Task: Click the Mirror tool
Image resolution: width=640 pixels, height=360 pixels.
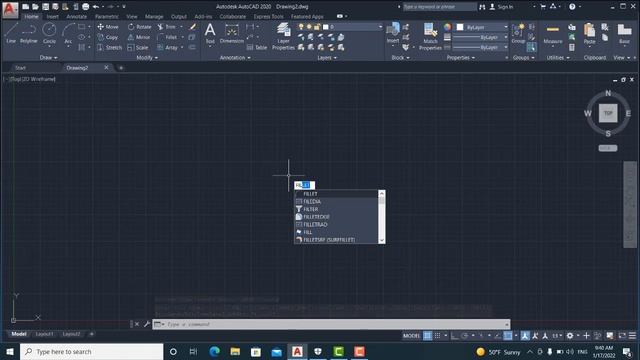Action: pos(139,37)
